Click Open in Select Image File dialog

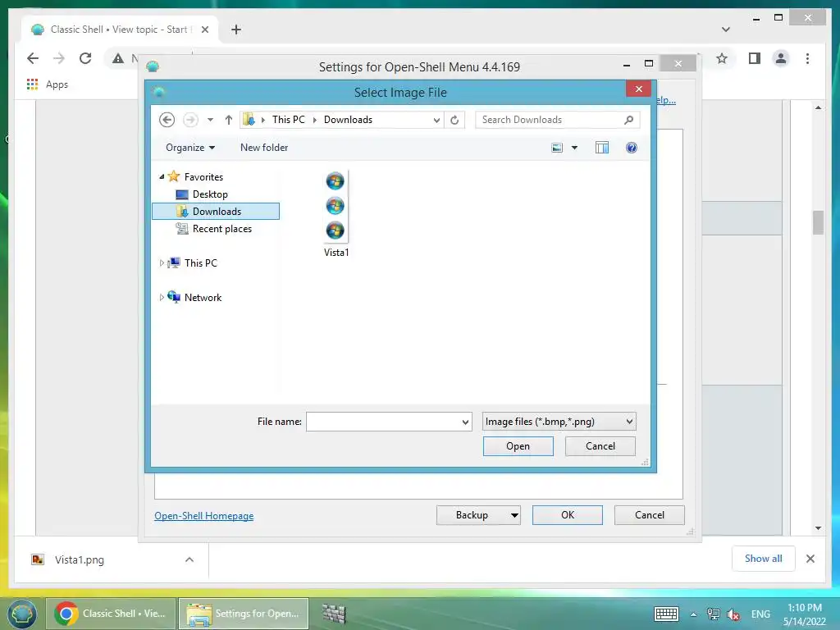coord(518,446)
